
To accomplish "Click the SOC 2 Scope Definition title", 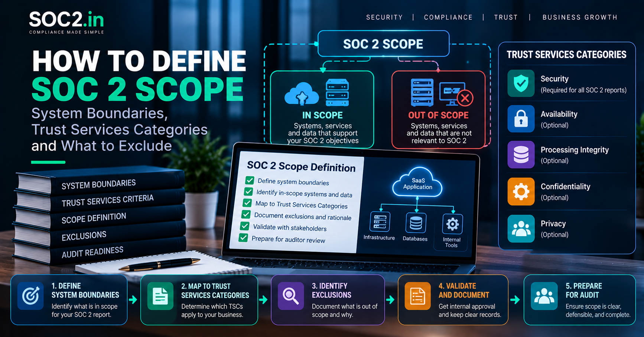I will coord(301,166).
